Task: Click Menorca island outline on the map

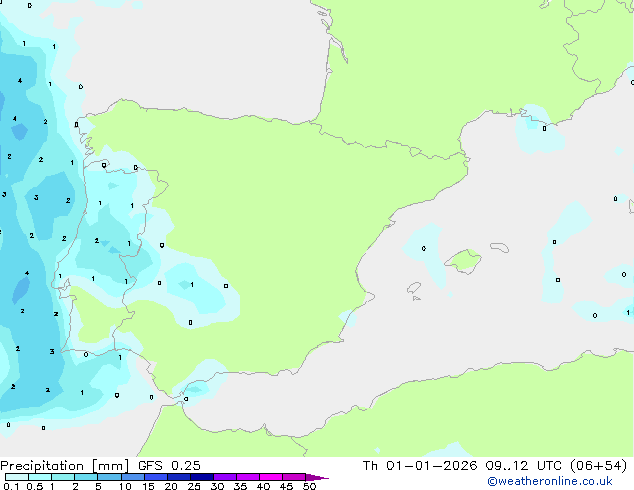Action: tap(499, 247)
